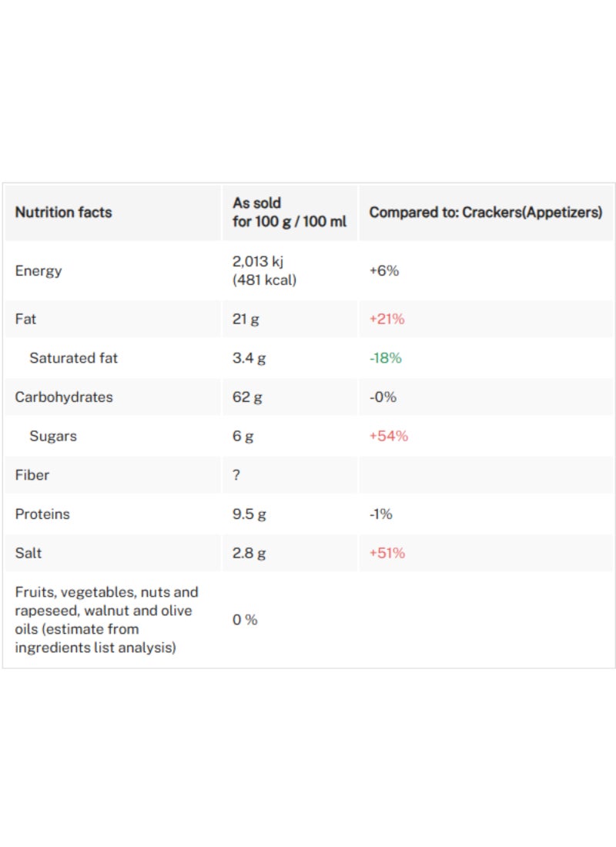Click the Carbohydrates row label
The height and width of the screenshot is (847, 616).
pos(63,397)
